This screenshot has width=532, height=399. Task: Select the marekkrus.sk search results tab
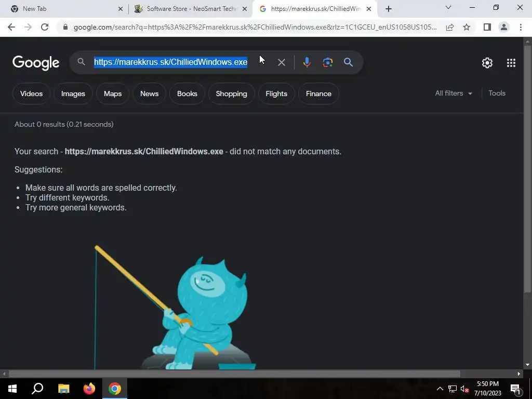click(x=315, y=9)
